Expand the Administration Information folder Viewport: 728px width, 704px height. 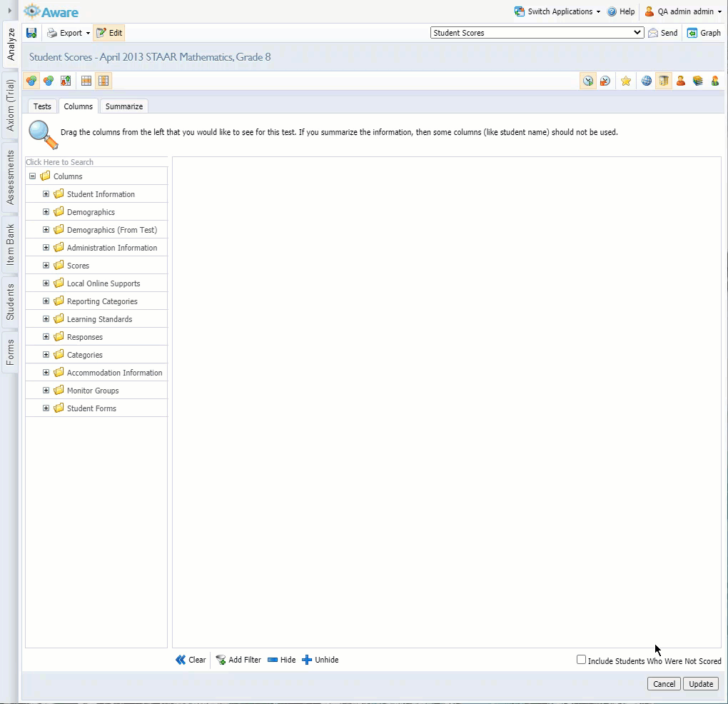[x=46, y=248]
